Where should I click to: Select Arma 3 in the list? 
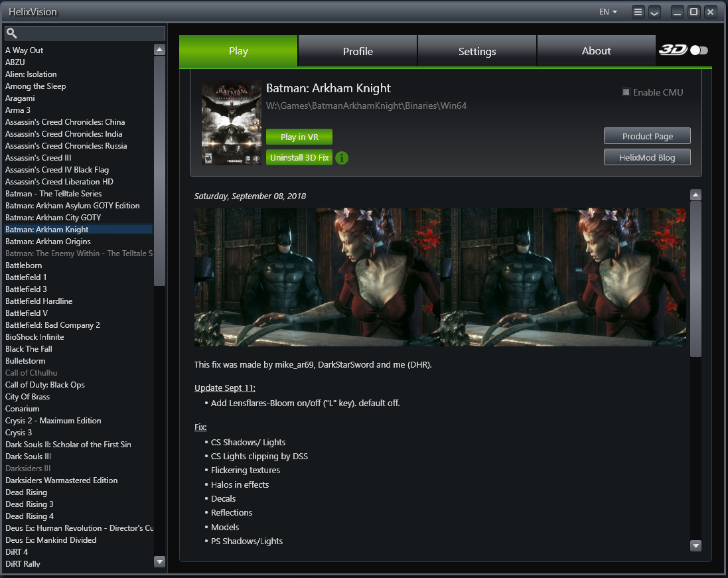point(18,110)
